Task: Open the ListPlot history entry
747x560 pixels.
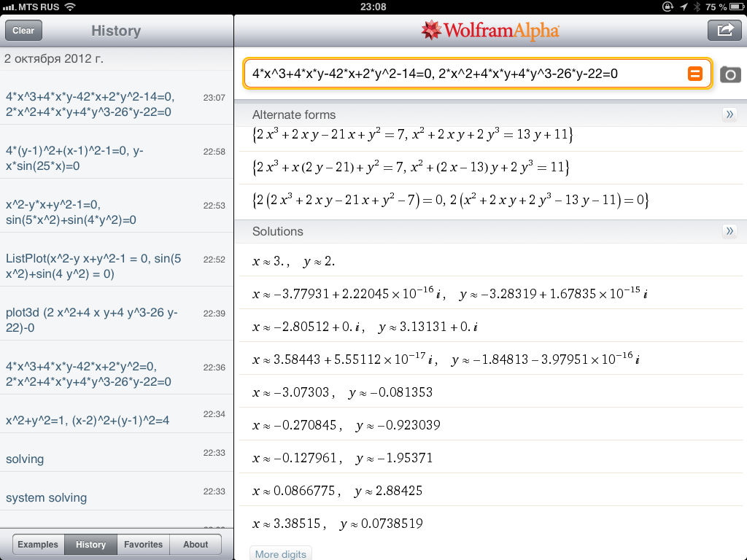Action: pyautogui.click(x=116, y=266)
